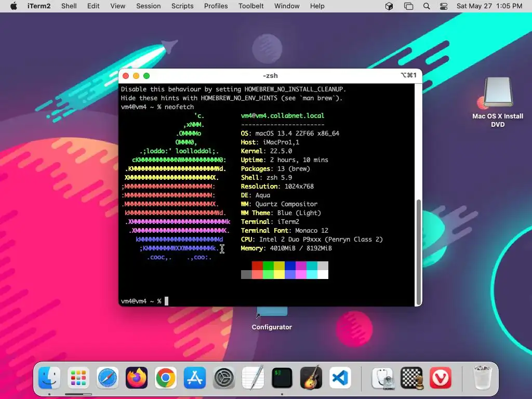532x399 pixels.
Task: Open the Session menu
Action: pyautogui.click(x=148, y=6)
